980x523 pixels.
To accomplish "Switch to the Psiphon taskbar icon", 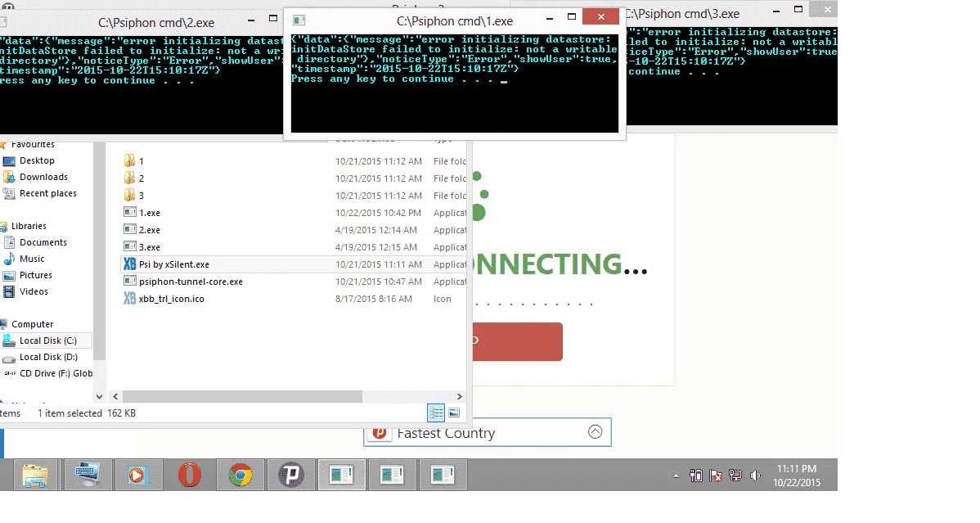I will [x=290, y=476].
